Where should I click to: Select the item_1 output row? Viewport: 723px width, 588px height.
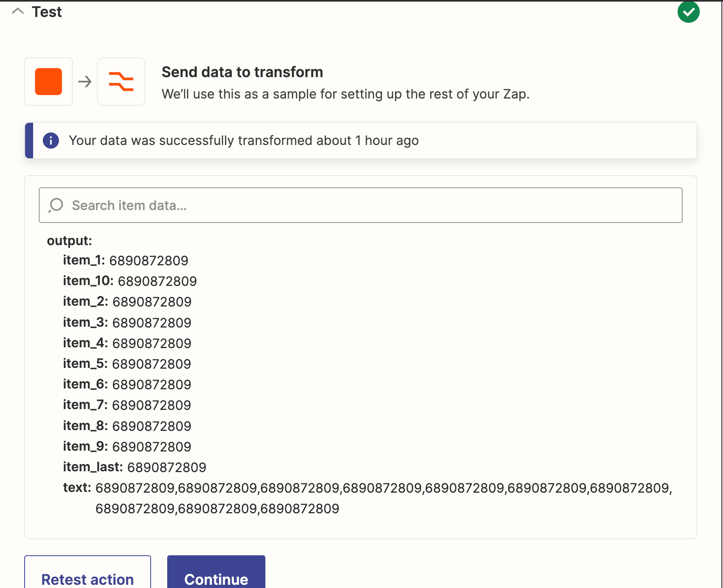(126, 260)
